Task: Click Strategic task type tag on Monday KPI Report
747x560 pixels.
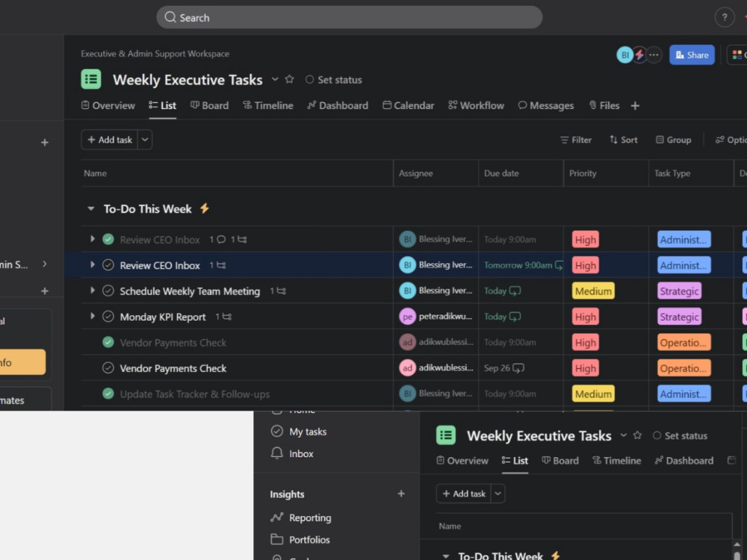Action: click(679, 317)
